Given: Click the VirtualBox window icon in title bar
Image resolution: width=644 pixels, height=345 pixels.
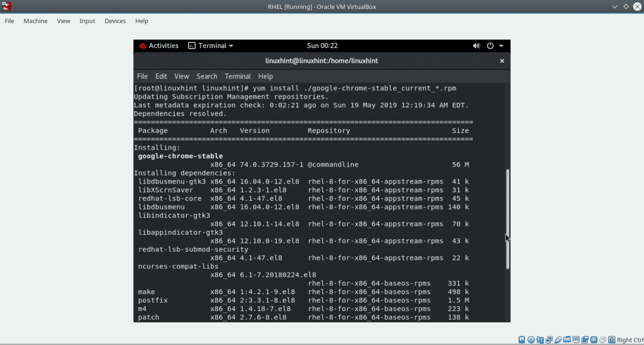Looking at the screenshot, I should tap(6, 6).
